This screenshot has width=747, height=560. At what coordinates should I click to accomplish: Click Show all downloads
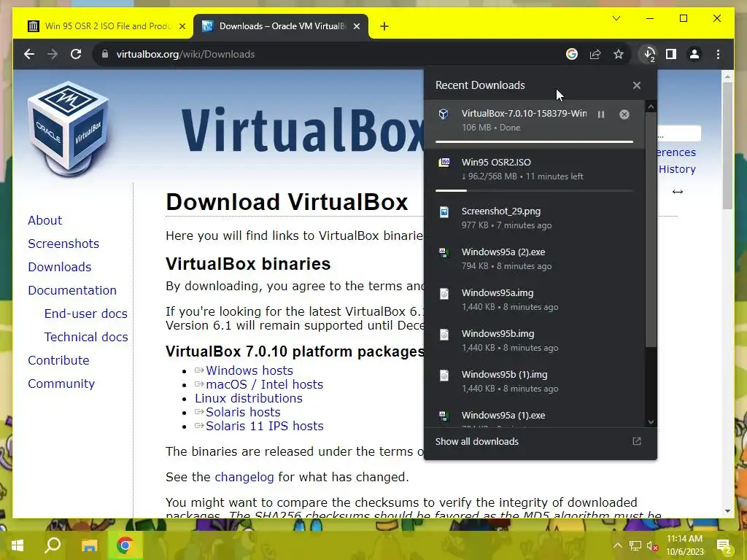pyautogui.click(x=477, y=441)
